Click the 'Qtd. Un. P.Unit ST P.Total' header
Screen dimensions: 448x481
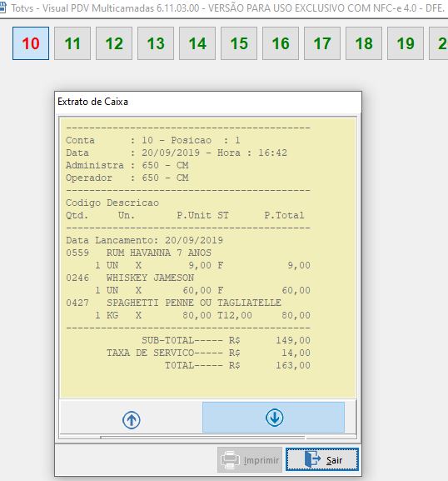[x=186, y=215]
